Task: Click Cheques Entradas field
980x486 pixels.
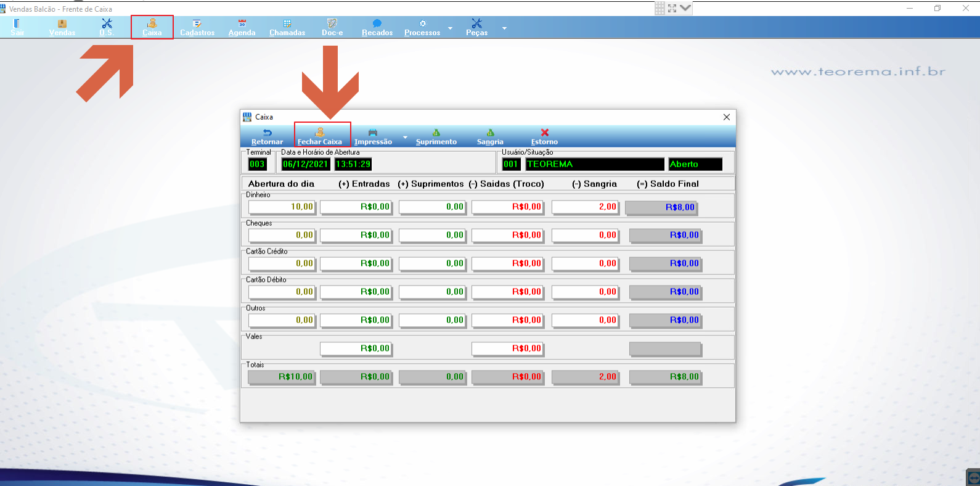Action: (356, 235)
